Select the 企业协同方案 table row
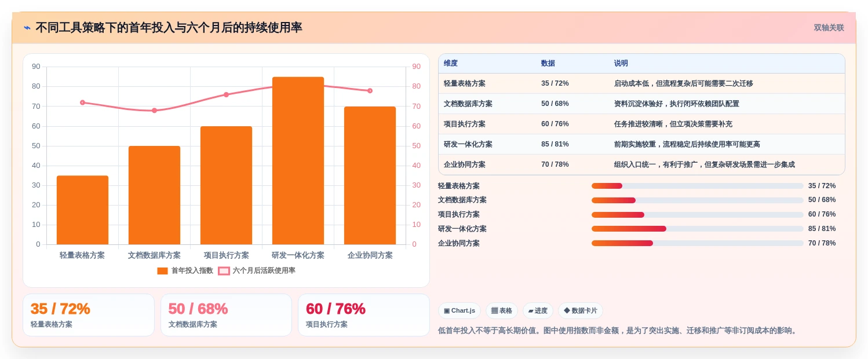The width and height of the screenshot is (868, 359). point(641,164)
